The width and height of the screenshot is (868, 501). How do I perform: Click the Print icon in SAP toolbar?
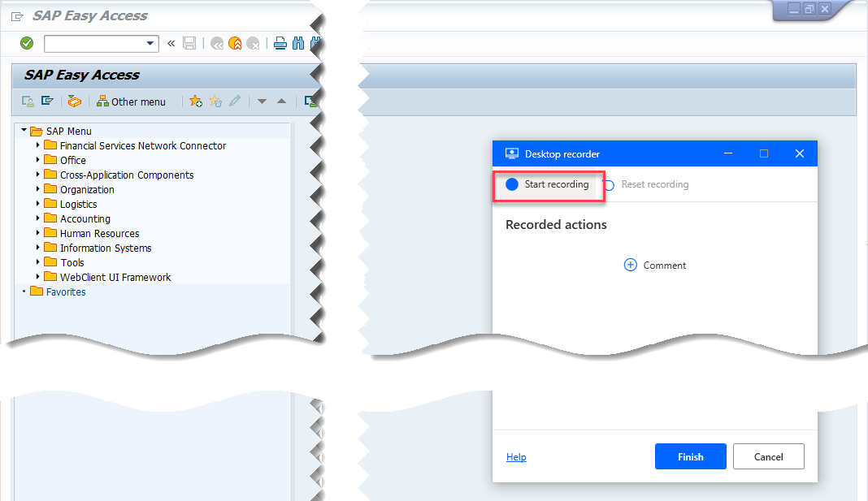[x=280, y=43]
